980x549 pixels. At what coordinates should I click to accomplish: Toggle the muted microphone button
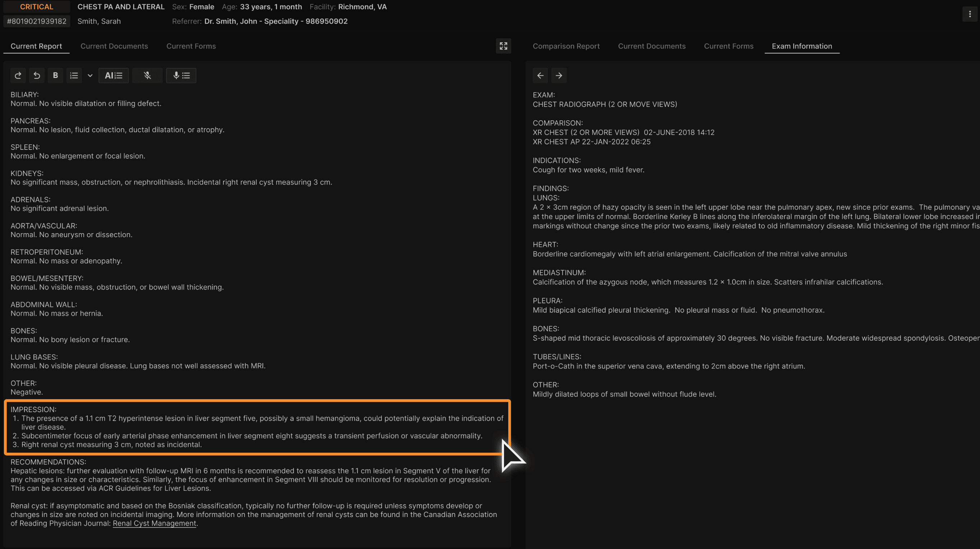[x=147, y=75]
